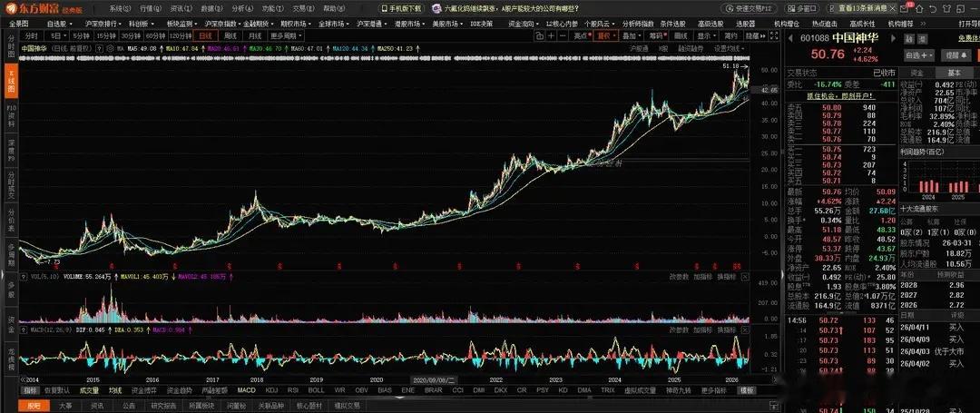Screen dimensions: 980x413
Task: Click 东方财富 logo
Action: click(34, 9)
